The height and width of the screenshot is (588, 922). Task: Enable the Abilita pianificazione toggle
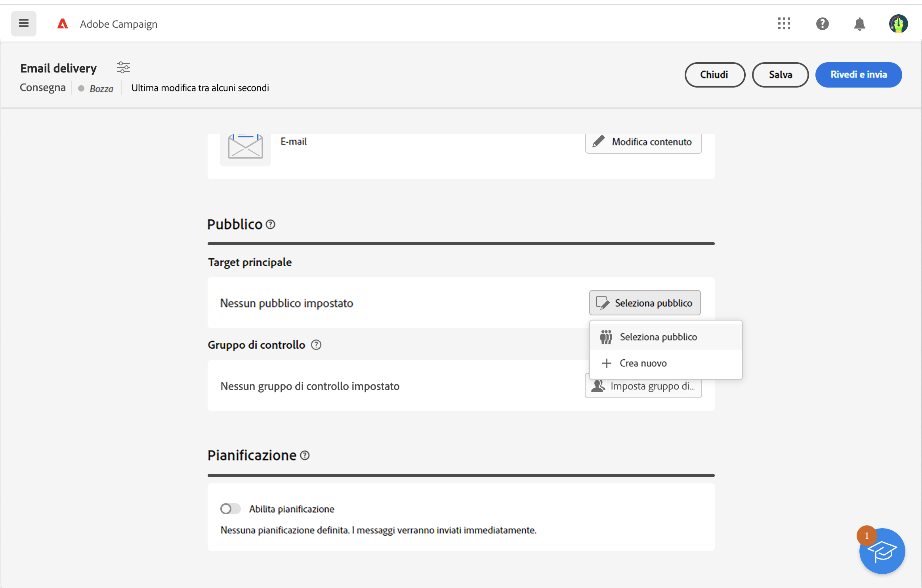231,509
